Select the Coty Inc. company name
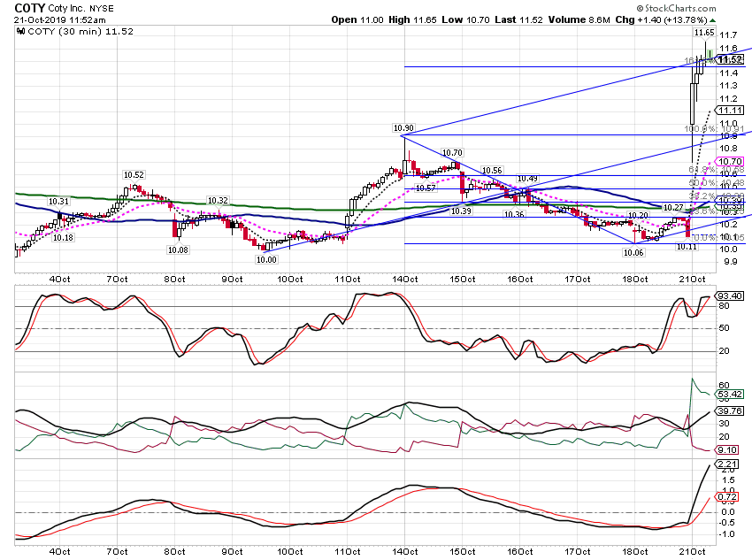752x560 pixels. [x=66, y=9]
